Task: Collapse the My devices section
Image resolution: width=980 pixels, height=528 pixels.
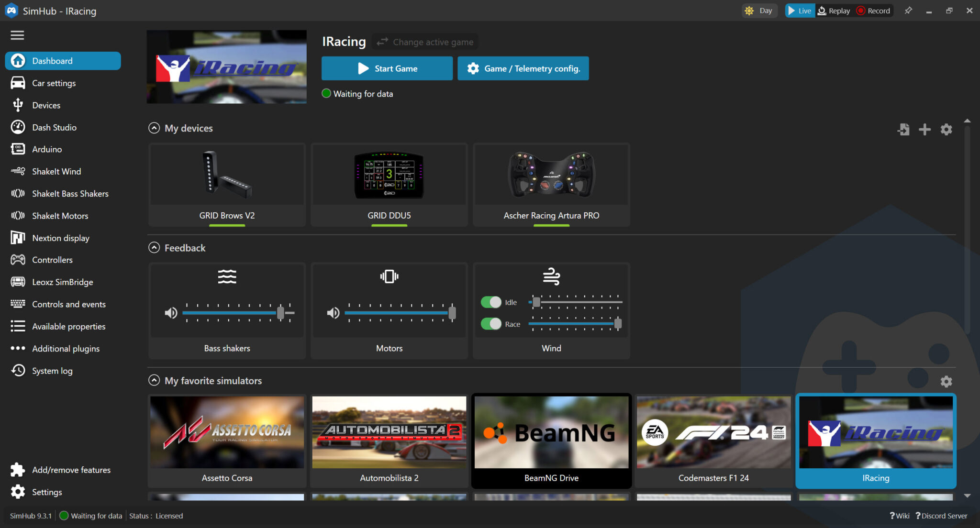Action: pos(154,128)
